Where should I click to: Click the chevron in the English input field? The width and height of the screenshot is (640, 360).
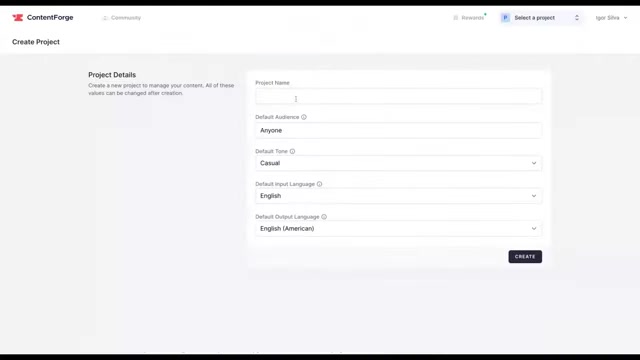tap(534, 196)
